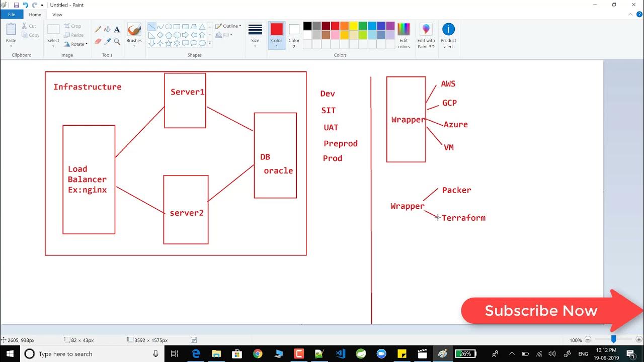
Task: Select the Pencil tool
Action: pyautogui.click(x=98, y=30)
